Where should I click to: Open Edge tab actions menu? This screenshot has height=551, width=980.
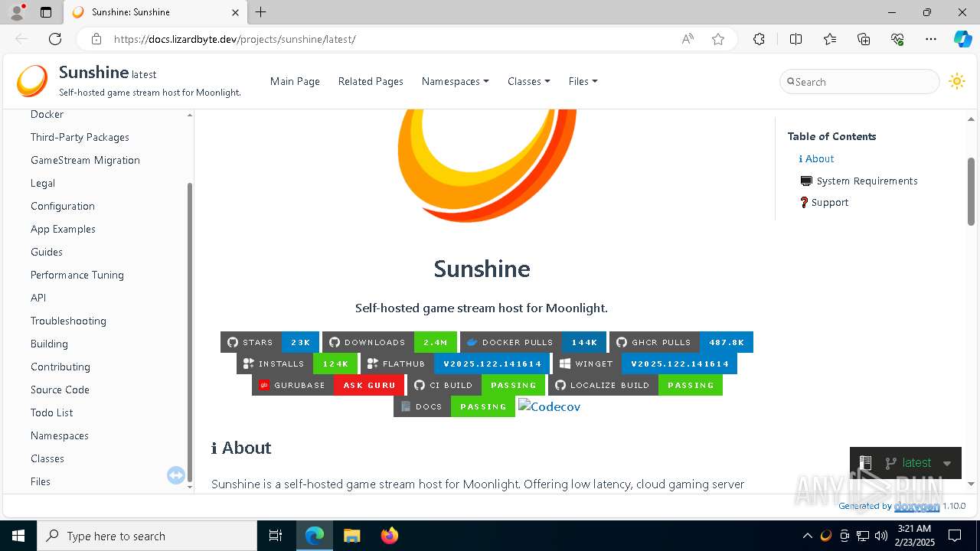pyautogui.click(x=46, y=12)
